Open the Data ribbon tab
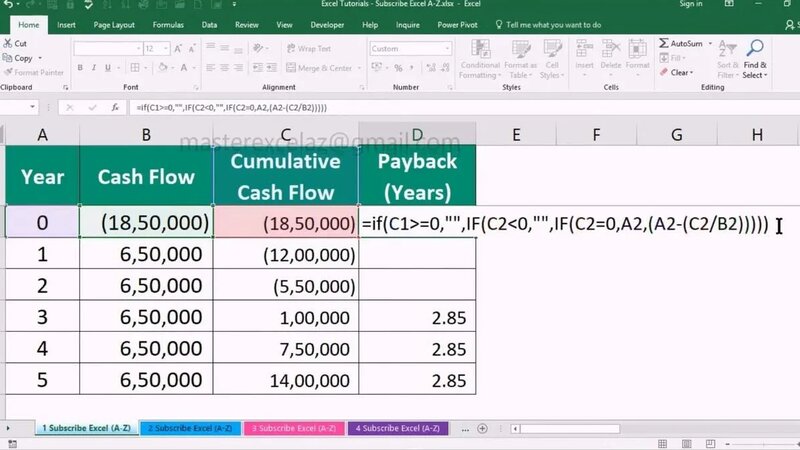 [209, 24]
